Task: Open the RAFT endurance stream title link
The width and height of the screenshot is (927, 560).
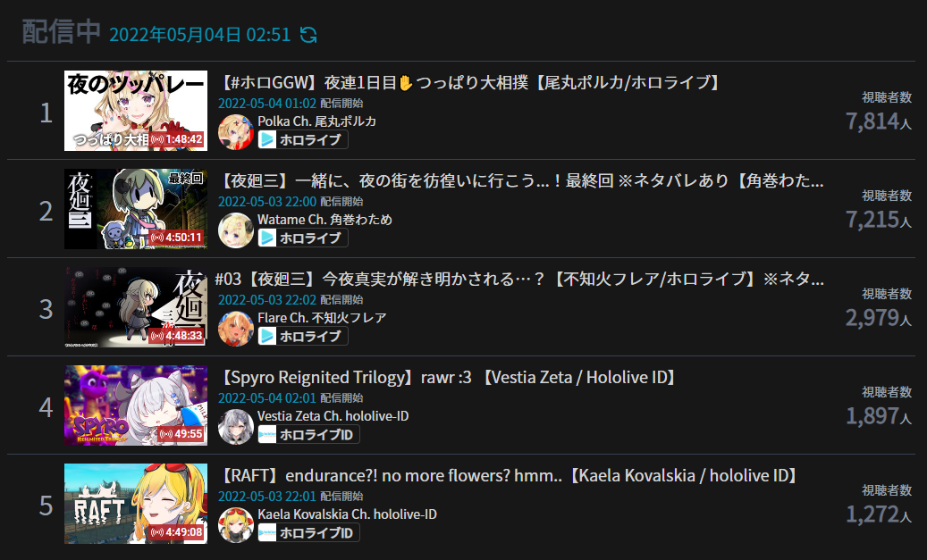Action: (510, 475)
